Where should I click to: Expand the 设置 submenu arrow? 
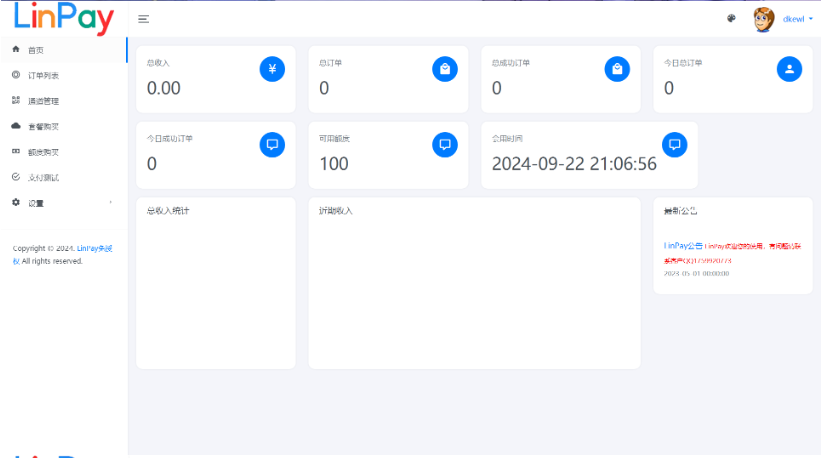[110, 203]
